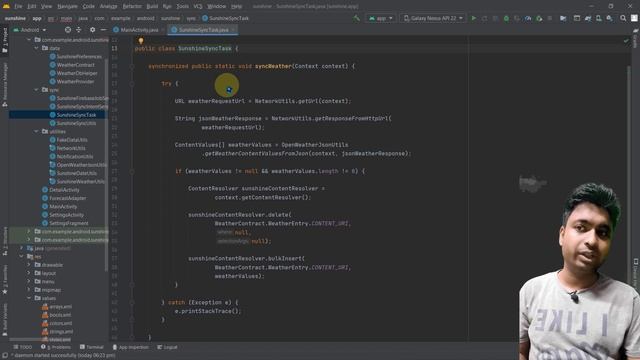Open the Structure sidebar tab
The width and height of the screenshot is (640, 360).
[x=5, y=242]
